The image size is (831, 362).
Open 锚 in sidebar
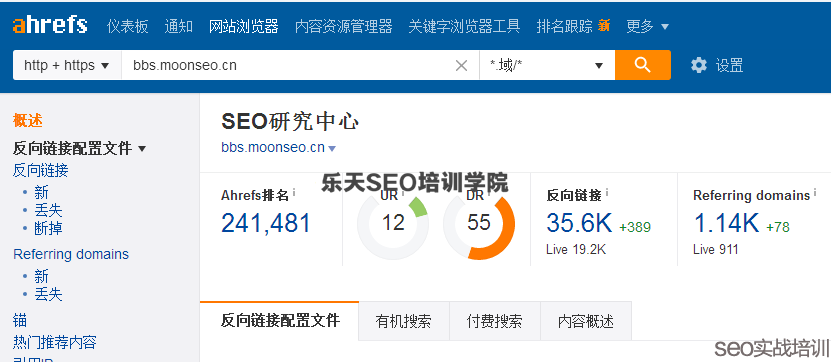pos(20,321)
